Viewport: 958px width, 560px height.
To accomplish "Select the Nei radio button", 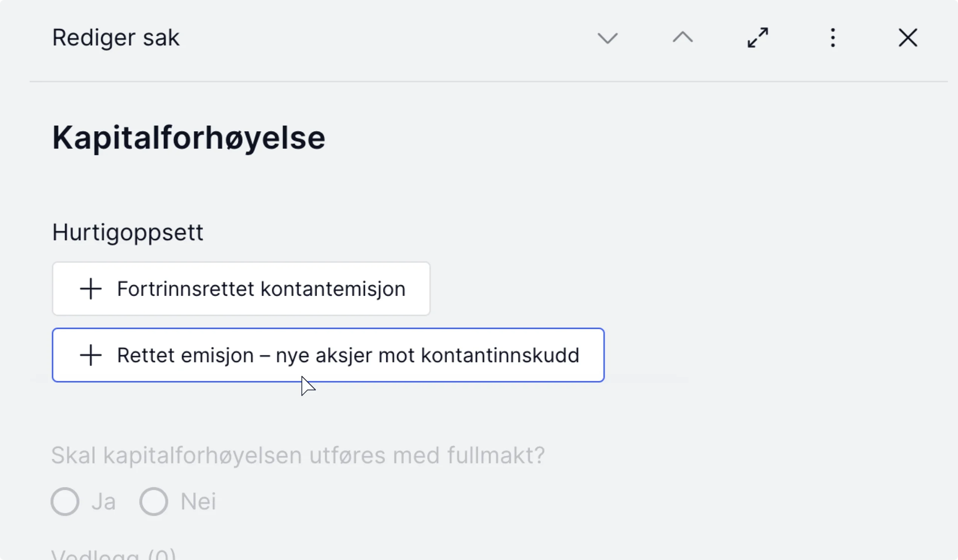I will (153, 502).
